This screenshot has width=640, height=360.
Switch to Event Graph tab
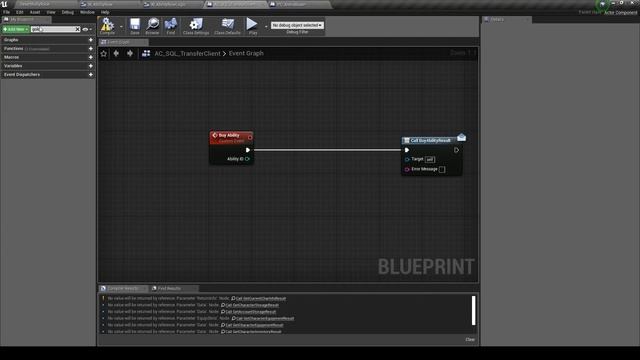[x=122, y=42]
